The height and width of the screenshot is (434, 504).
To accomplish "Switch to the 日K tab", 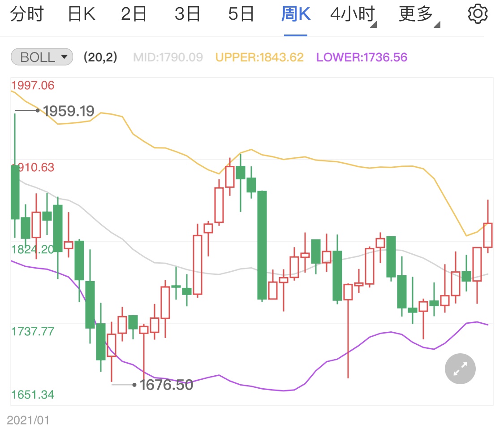I will click(x=82, y=14).
